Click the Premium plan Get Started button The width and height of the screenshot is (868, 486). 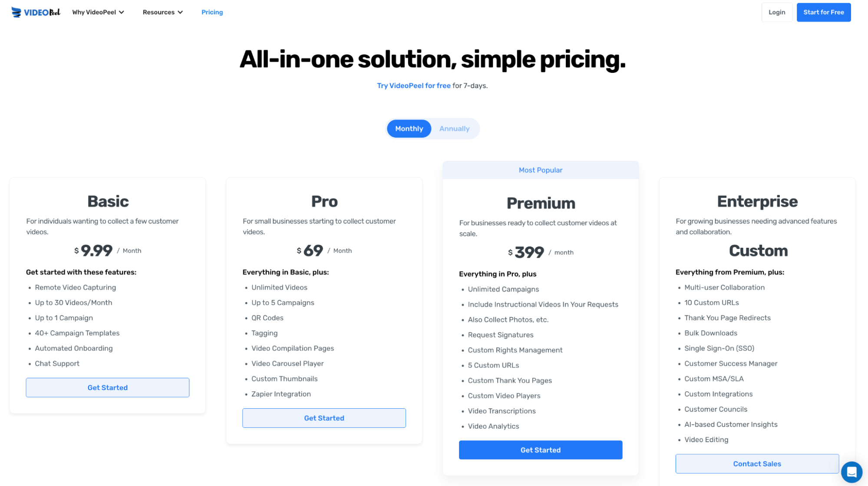pos(541,450)
